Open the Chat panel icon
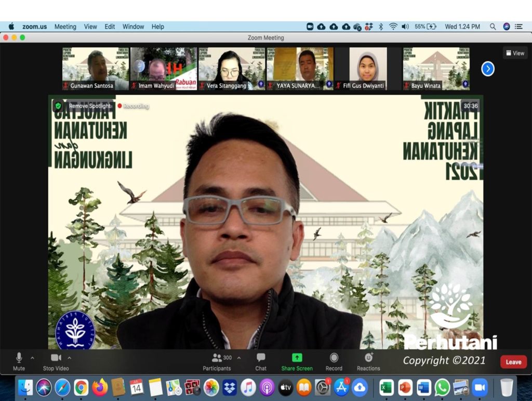Screen dimensions: 532x401 tap(261, 358)
